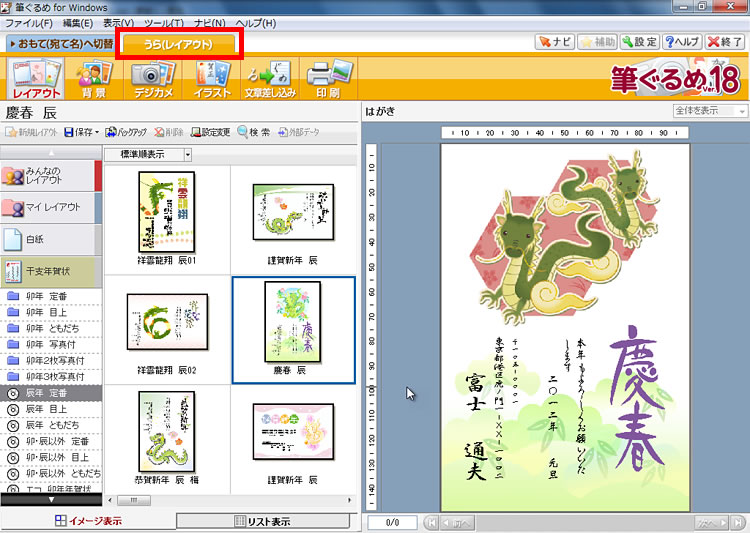Click 新規レイアウト new layout
The image size is (750, 533).
32,132
